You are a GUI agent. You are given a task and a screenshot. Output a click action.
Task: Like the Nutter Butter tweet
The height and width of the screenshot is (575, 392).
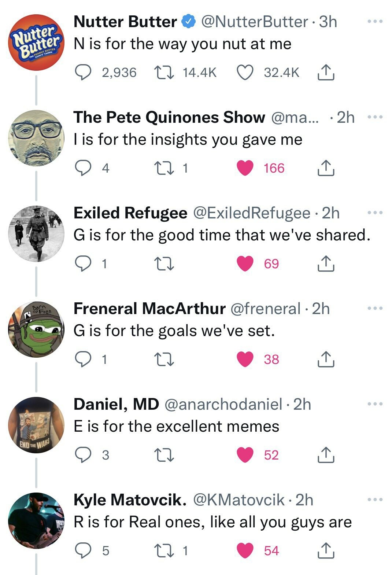(x=245, y=73)
